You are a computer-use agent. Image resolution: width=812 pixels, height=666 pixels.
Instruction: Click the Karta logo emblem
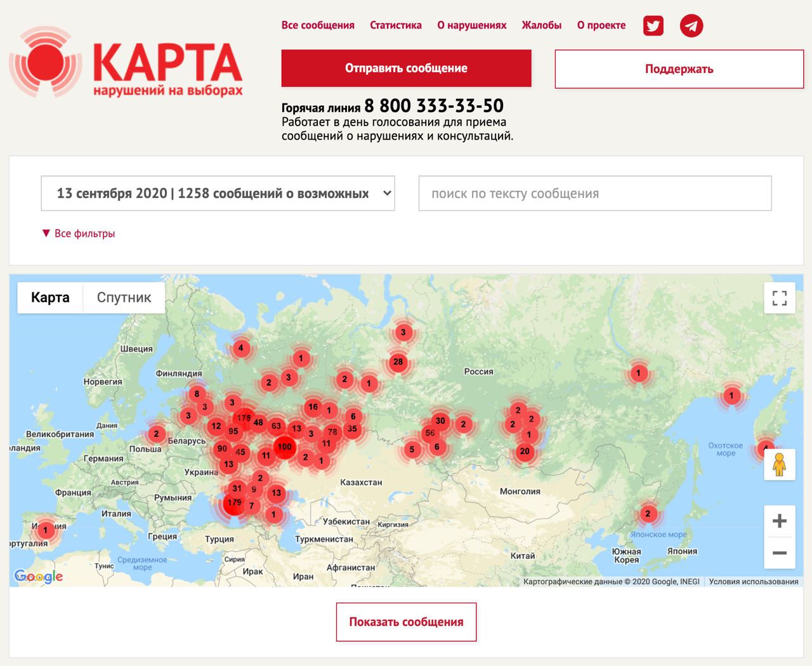pos(45,62)
